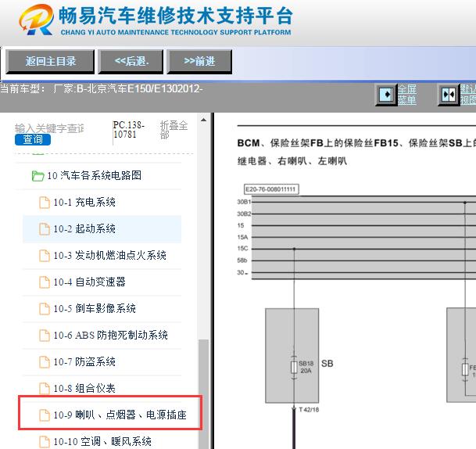
Task: Click the page icon beside 10-5 倒车影像系统
Action: [45, 309]
